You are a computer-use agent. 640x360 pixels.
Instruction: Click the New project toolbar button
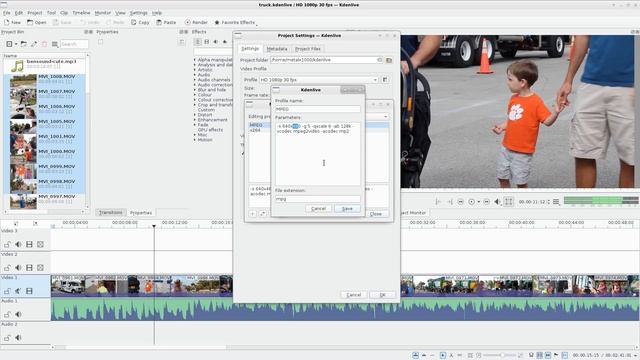12,22
